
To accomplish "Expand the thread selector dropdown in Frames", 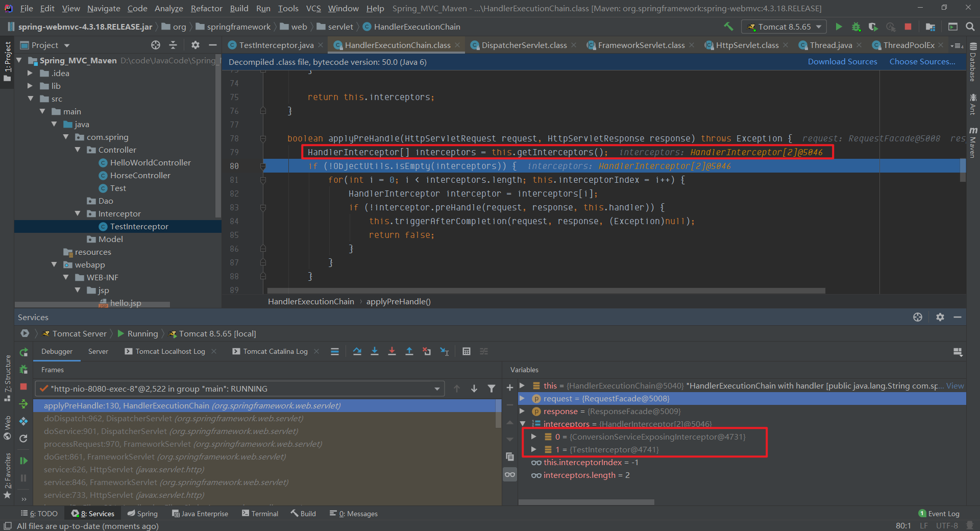I will (x=437, y=389).
